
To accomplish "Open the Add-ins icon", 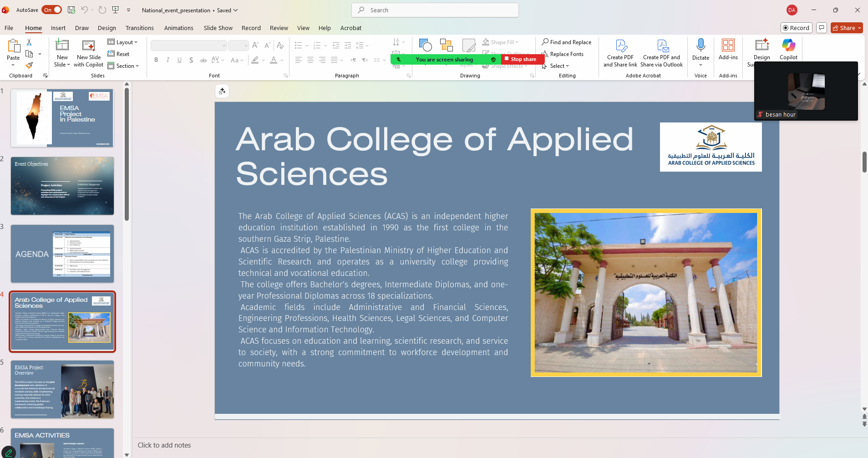I will pos(728,46).
